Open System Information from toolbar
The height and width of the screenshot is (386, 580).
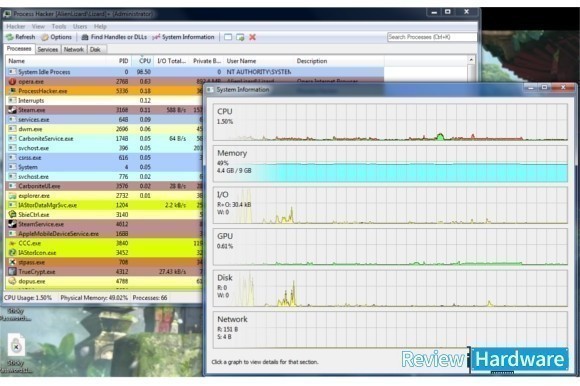183,37
